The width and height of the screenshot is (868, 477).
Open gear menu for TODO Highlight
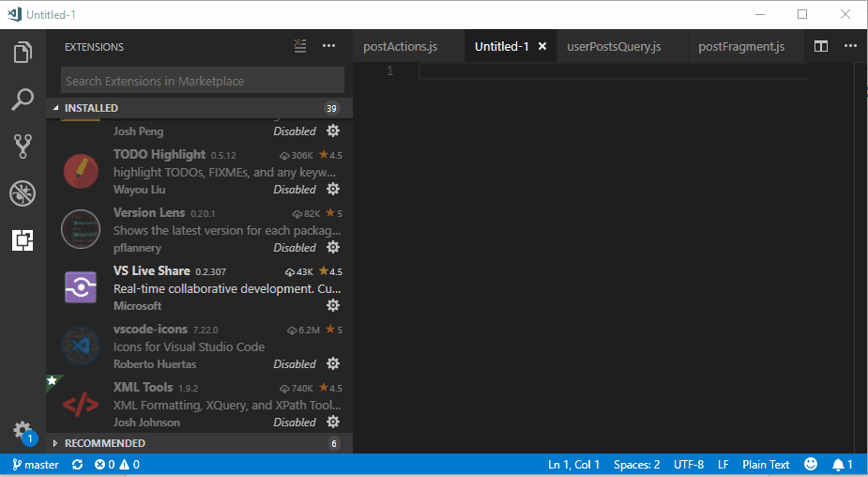tap(333, 189)
